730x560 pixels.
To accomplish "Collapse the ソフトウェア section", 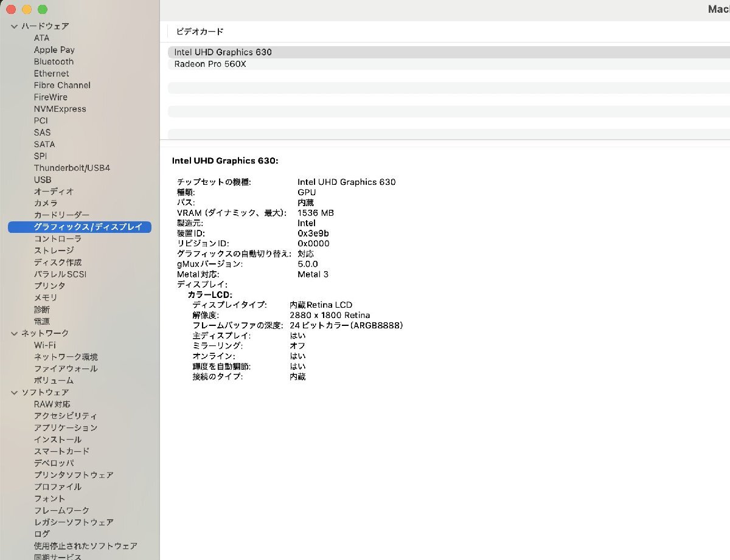I will tap(14, 392).
